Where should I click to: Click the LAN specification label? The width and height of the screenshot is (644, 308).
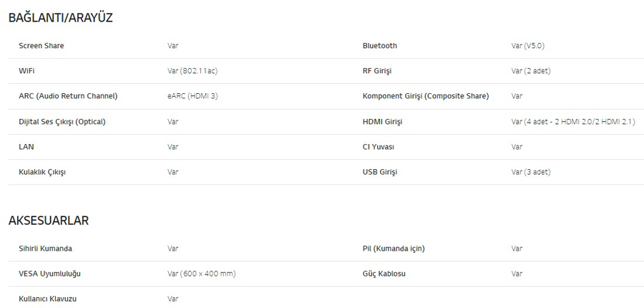pos(26,147)
